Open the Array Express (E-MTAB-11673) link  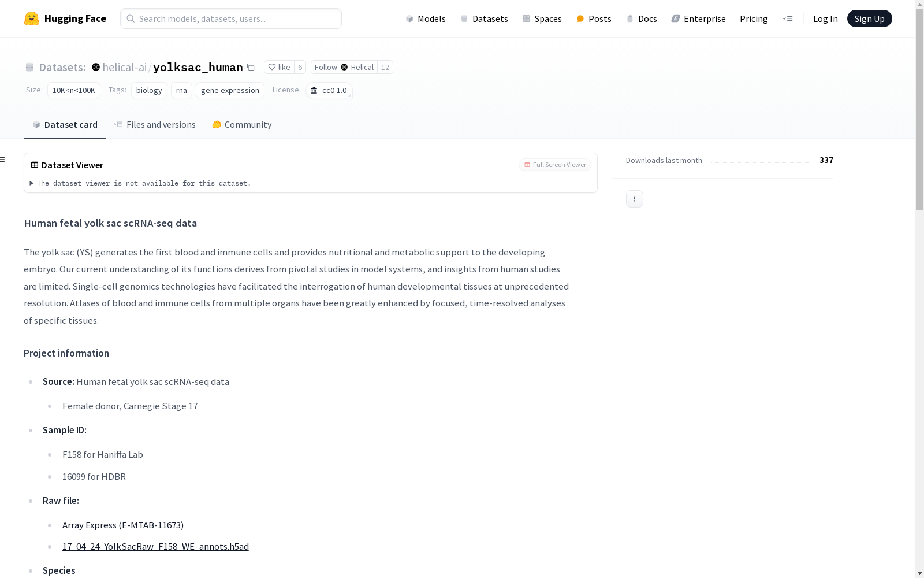123,525
